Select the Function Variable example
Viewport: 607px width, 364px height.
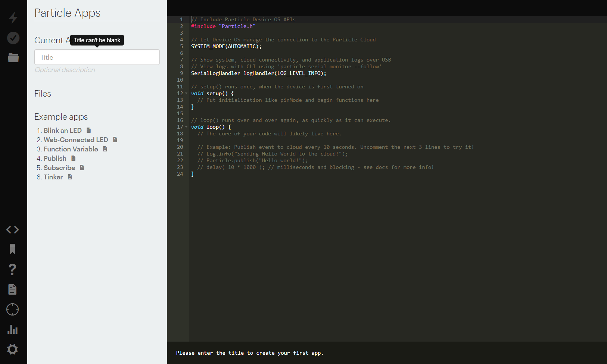coord(71,149)
